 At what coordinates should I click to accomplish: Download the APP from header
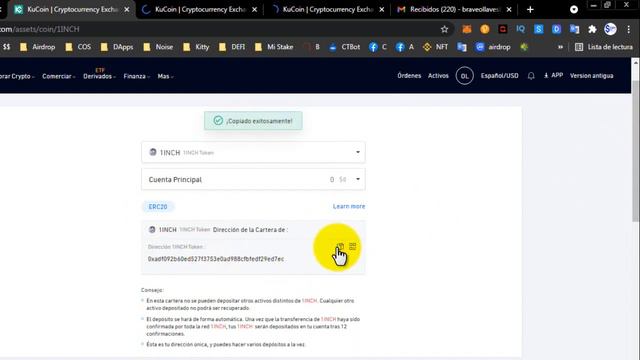tap(553, 76)
